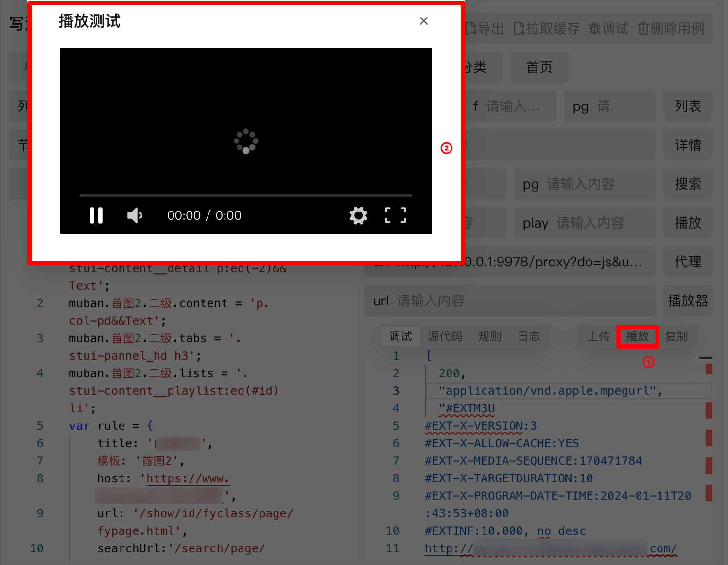
Task: Click the 首页 button
Action: pyautogui.click(x=539, y=67)
